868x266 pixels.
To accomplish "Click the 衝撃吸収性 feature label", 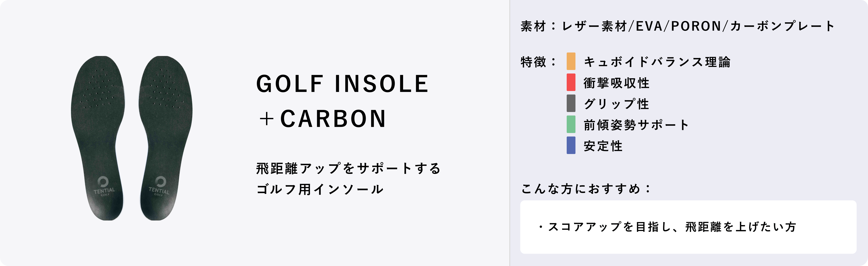I will point(616,83).
